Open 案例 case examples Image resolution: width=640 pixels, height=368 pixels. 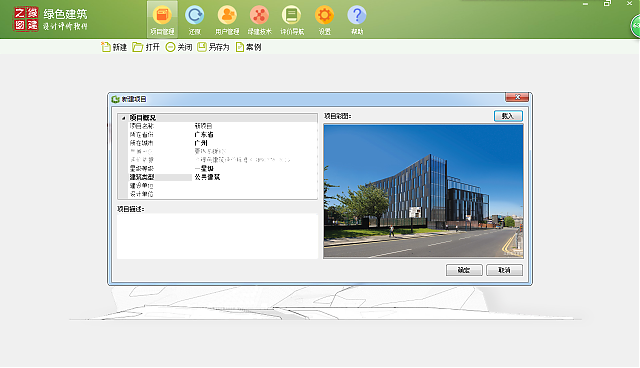point(248,47)
